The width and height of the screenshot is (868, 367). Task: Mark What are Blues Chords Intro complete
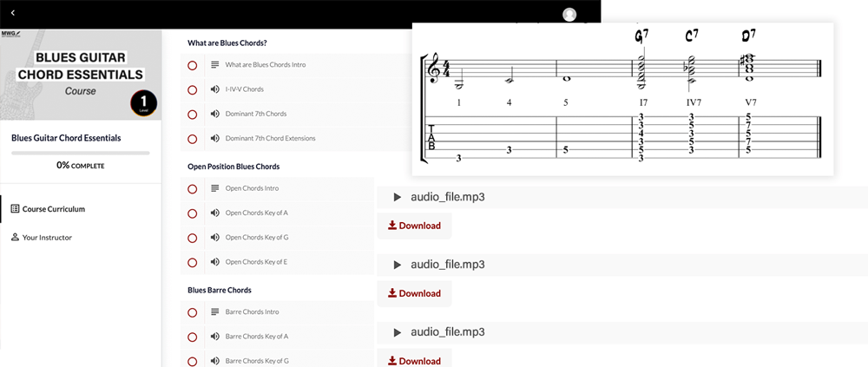click(x=192, y=65)
